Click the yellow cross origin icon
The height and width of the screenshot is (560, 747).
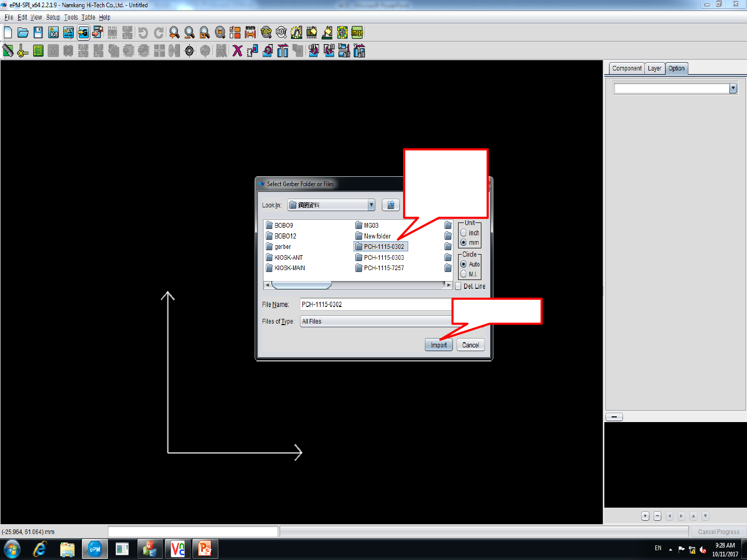23,51
